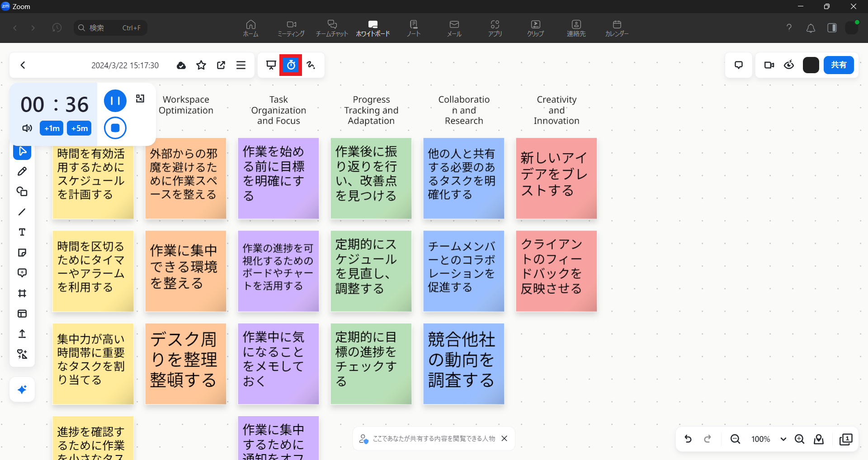
Task: Pause the running timer
Action: 115,101
